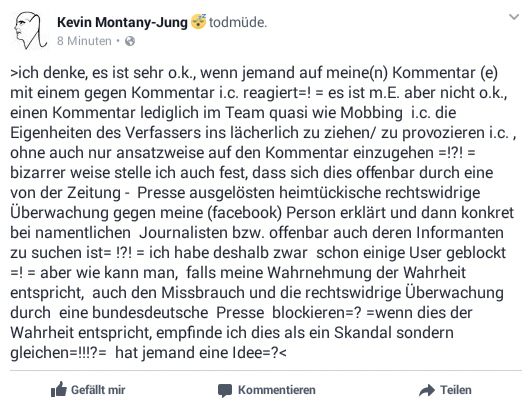The height and width of the screenshot is (409, 529).
Task: Open the post options chevron menu
Action: coord(514,17)
